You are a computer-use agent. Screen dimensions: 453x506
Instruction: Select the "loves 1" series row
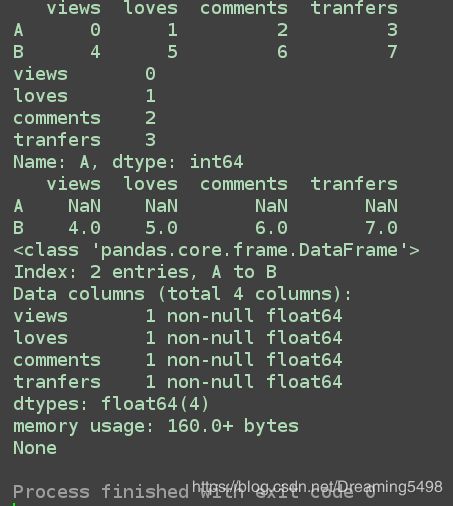[x=84, y=96]
